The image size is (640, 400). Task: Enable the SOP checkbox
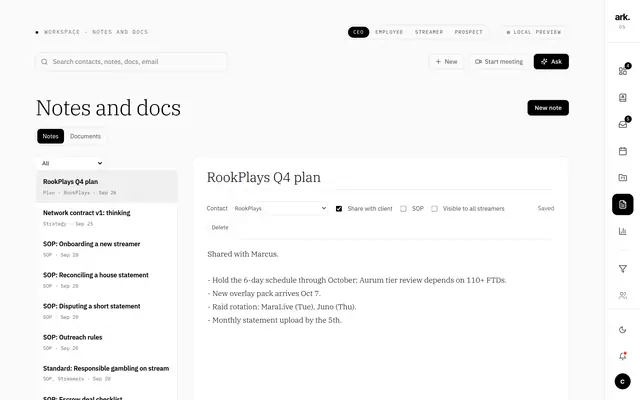[x=403, y=209]
